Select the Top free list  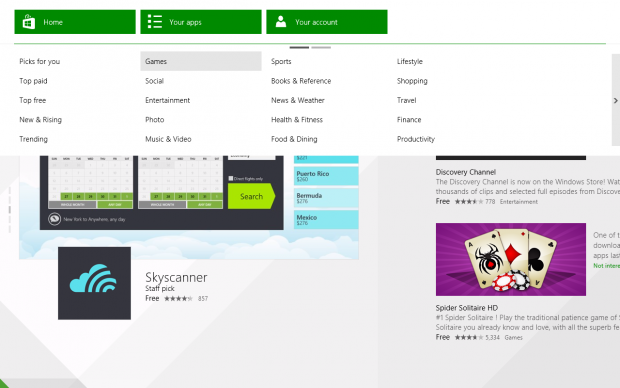tap(32, 100)
